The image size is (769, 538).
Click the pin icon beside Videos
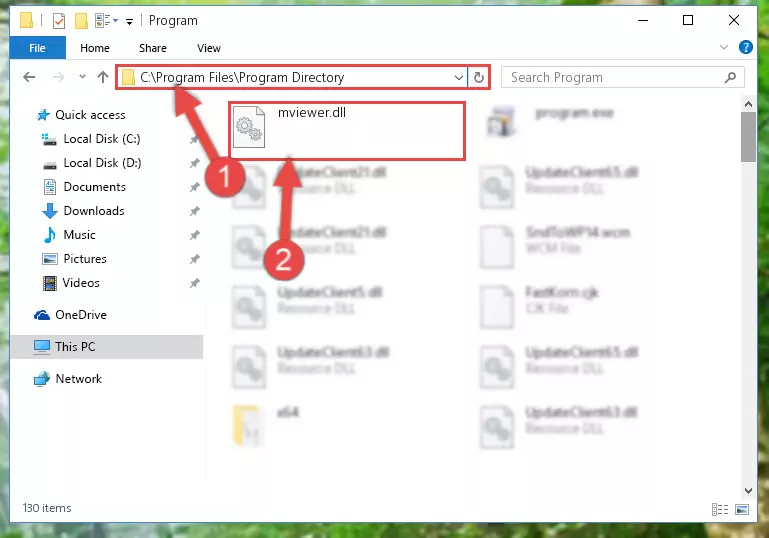195,283
